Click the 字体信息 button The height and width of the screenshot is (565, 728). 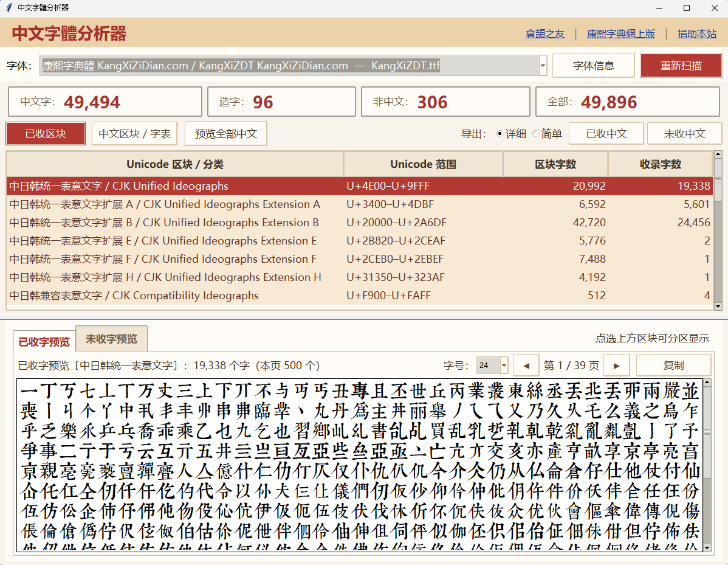point(593,66)
